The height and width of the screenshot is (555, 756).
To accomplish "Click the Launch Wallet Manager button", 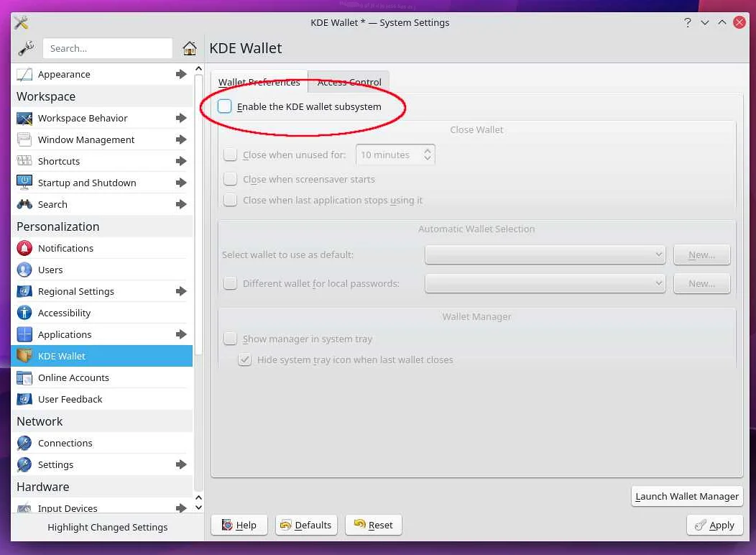I will pyautogui.click(x=686, y=496).
